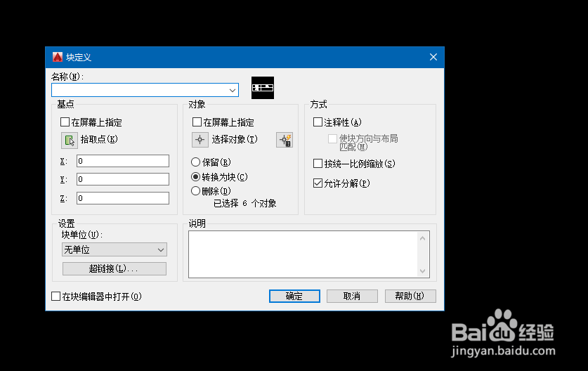Image resolution: width=588 pixels, height=371 pixels.
Task: Expand the 名称(N) dropdown arrow
Action: (232, 91)
